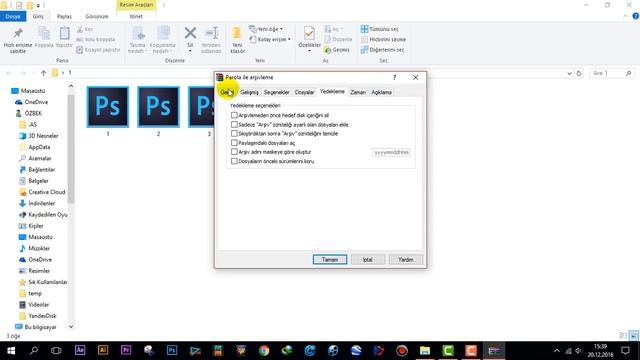The width and height of the screenshot is (640, 360).
Task: Click the yyyymmddhhmm mask input field
Action: click(x=391, y=152)
